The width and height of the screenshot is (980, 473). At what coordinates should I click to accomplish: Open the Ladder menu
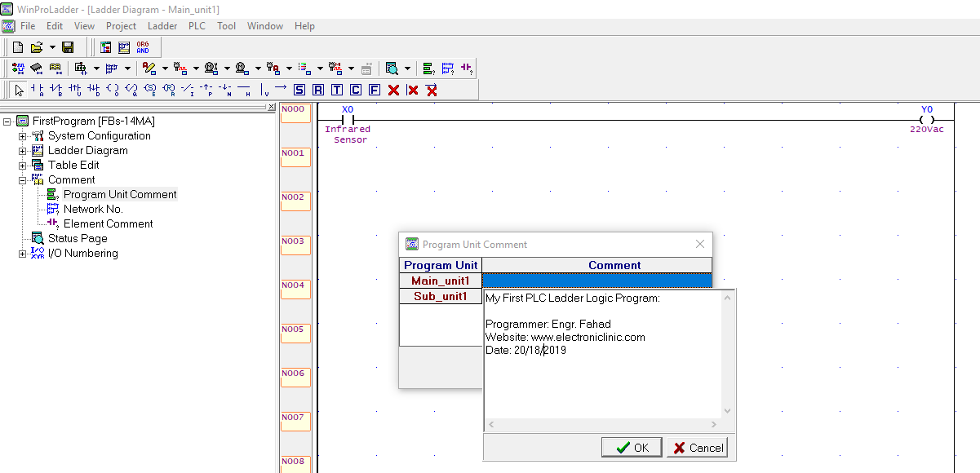162,26
